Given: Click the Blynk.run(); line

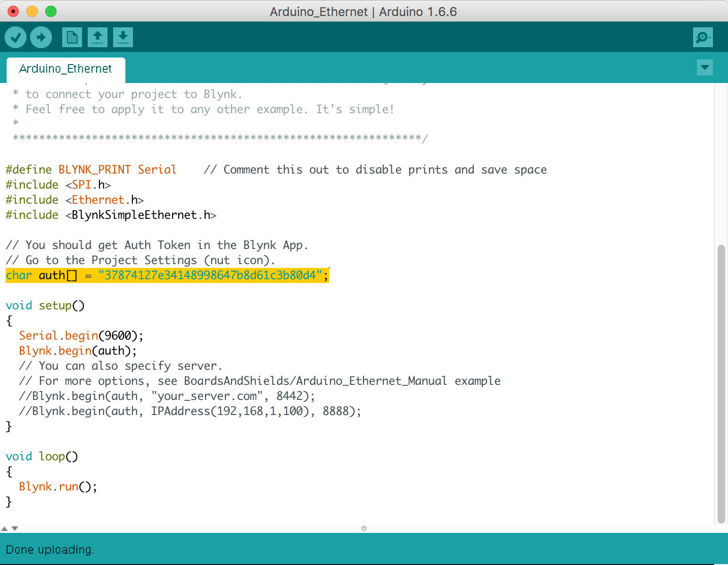Looking at the screenshot, I should 58,487.
